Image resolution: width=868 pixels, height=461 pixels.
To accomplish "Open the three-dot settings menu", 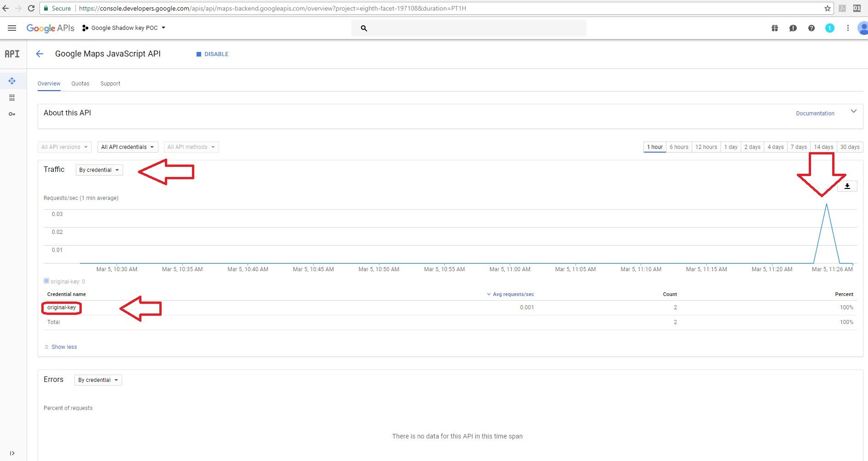I will pos(848,28).
